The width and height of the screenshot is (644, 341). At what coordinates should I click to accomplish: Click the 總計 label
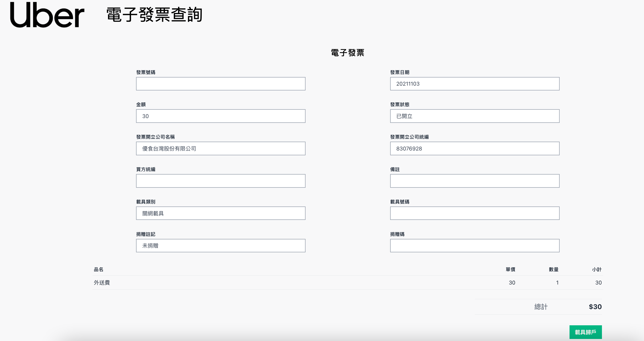pyautogui.click(x=541, y=307)
